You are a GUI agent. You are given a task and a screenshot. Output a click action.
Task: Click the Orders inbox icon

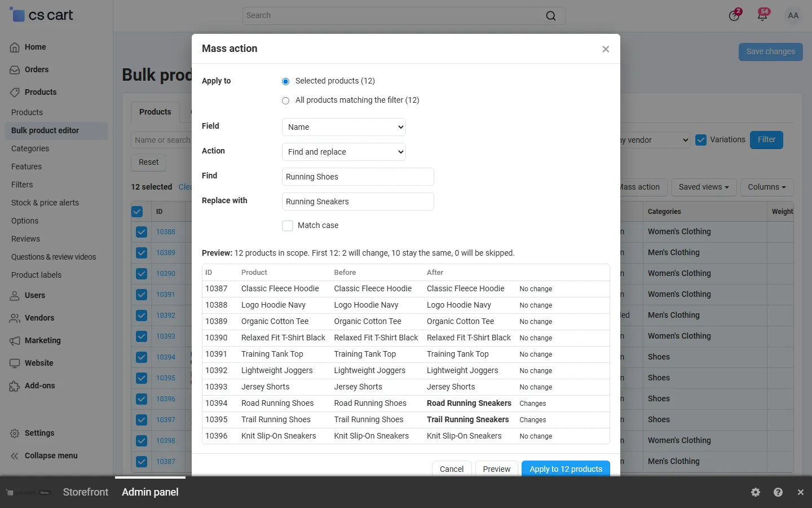[15, 70]
